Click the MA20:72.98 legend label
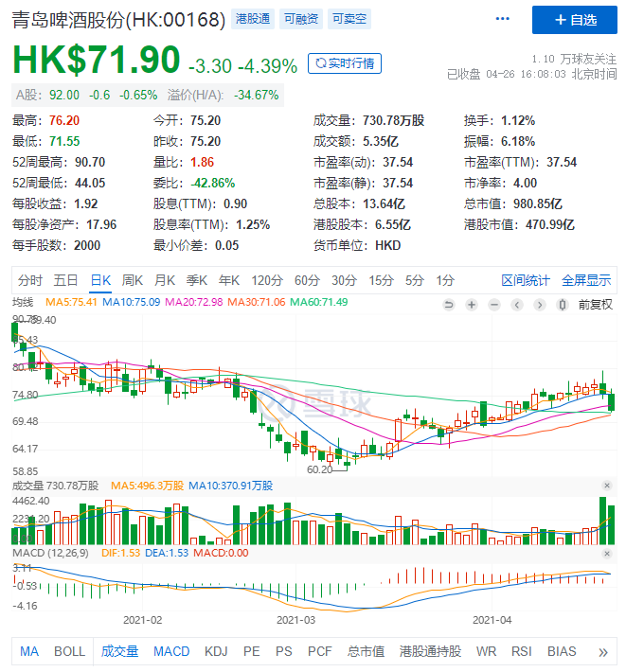The width and height of the screenshot is (626, 672). pos(194,302)
